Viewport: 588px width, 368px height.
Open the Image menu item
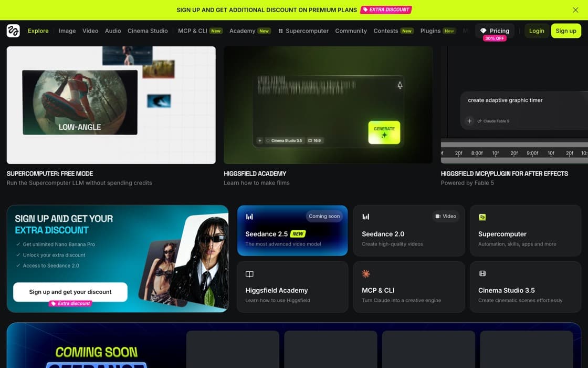pos(67,31)
